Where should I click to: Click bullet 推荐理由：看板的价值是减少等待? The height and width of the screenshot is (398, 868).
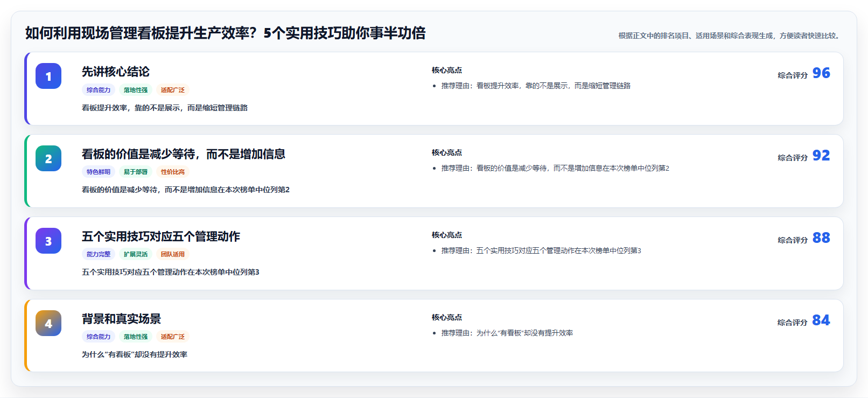555,168
